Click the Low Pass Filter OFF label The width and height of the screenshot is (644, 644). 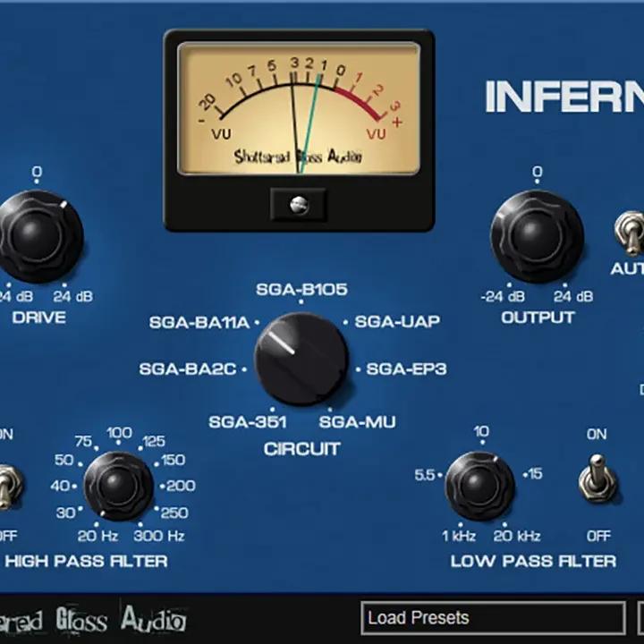point(598,536)
